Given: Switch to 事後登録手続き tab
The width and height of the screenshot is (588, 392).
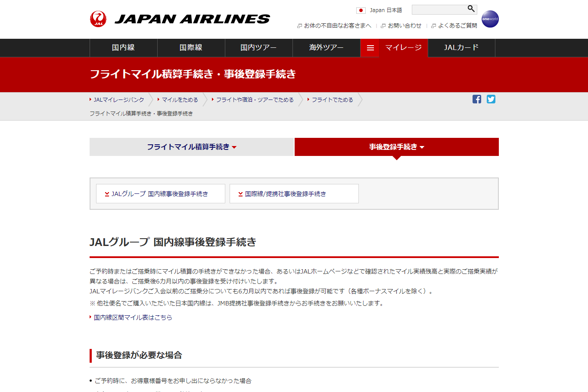Looking at the screenshot, I should pos(397,147).
